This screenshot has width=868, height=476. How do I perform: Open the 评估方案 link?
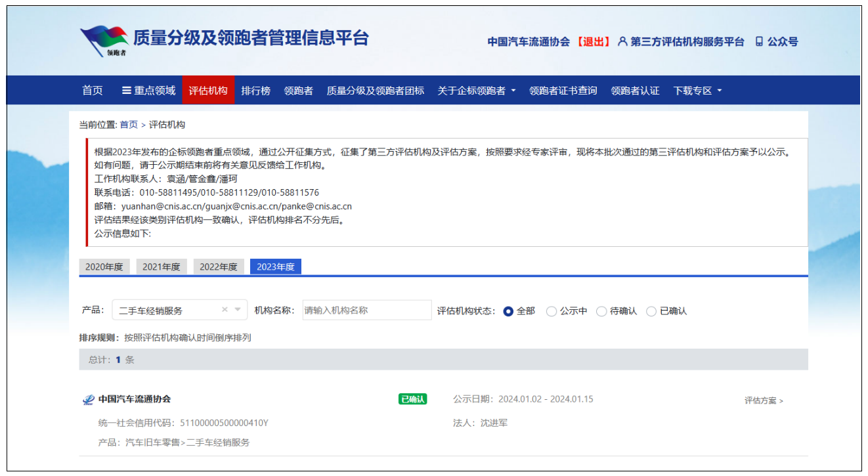pyautogui.click(x=764, y=400)
